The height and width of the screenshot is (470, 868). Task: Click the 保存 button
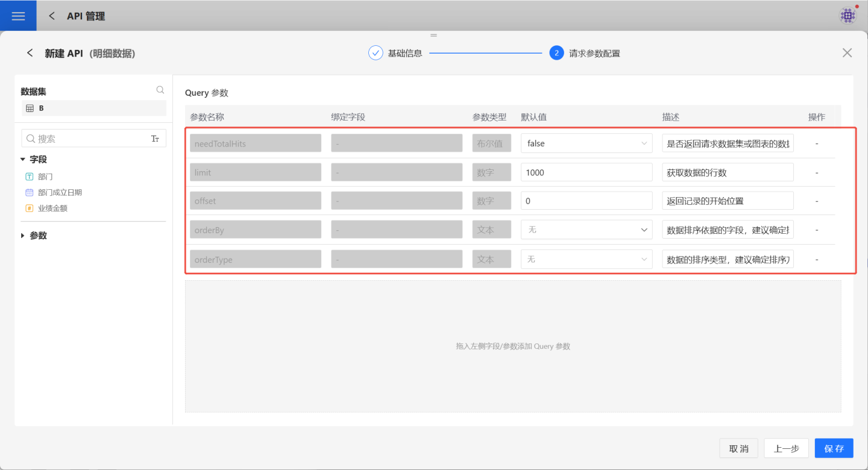834,448
